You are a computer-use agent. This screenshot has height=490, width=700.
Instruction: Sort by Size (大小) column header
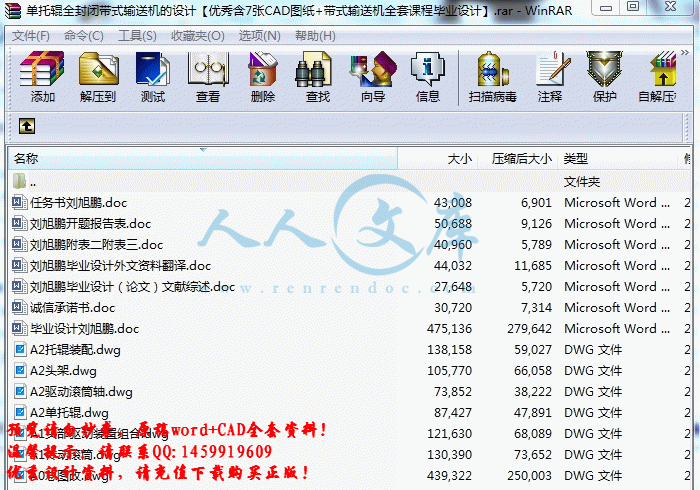coord(438,158)
